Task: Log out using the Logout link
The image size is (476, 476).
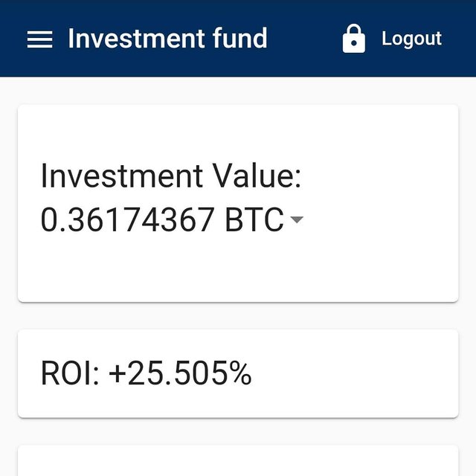Action: tap(411, 39)
